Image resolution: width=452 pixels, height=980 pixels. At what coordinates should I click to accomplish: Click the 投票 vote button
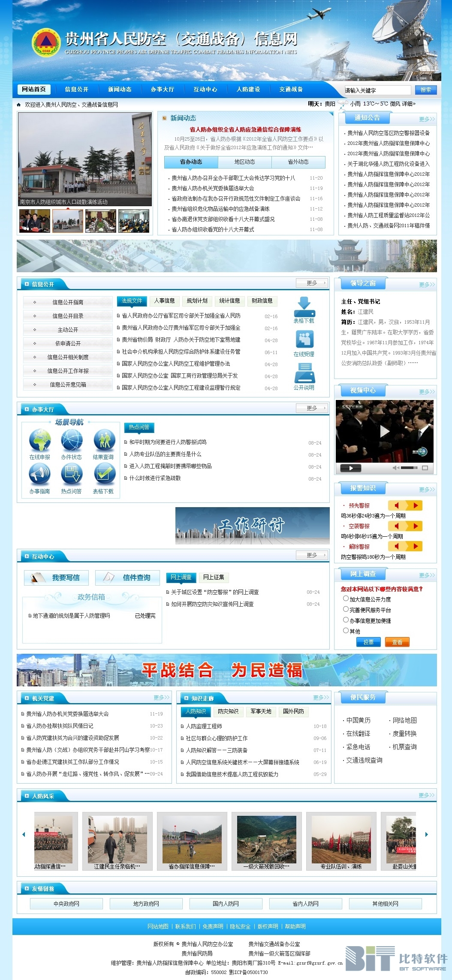pos(368,642)
